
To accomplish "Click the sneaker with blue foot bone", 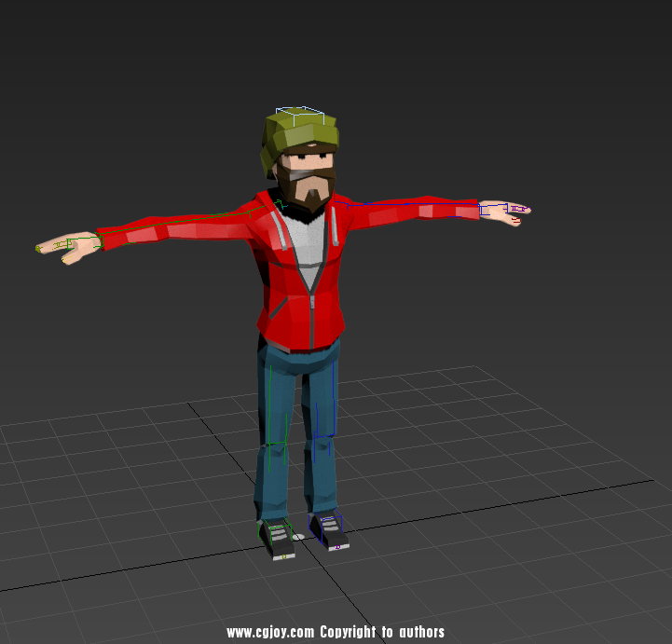I will pos(330,533).
